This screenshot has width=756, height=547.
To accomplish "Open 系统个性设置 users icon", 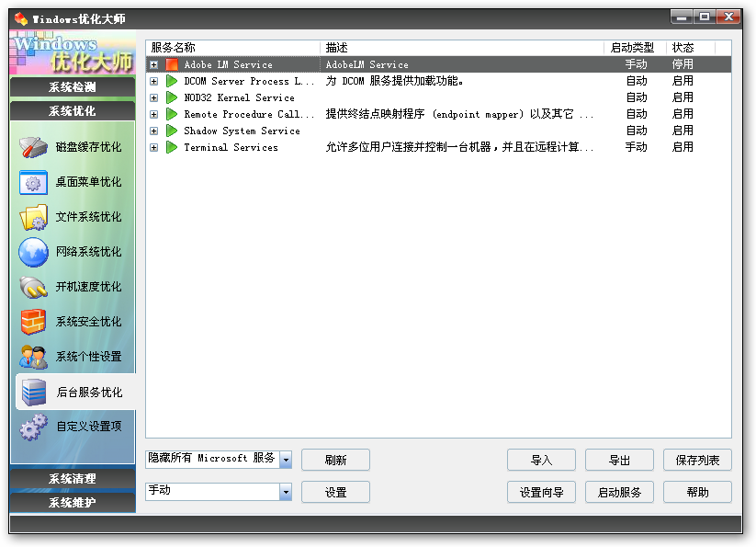I will [x=33, y=357].
